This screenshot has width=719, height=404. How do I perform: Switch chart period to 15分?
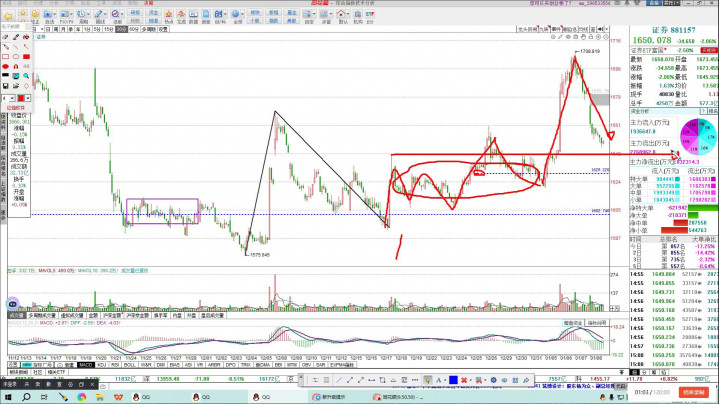click(108, 29)
